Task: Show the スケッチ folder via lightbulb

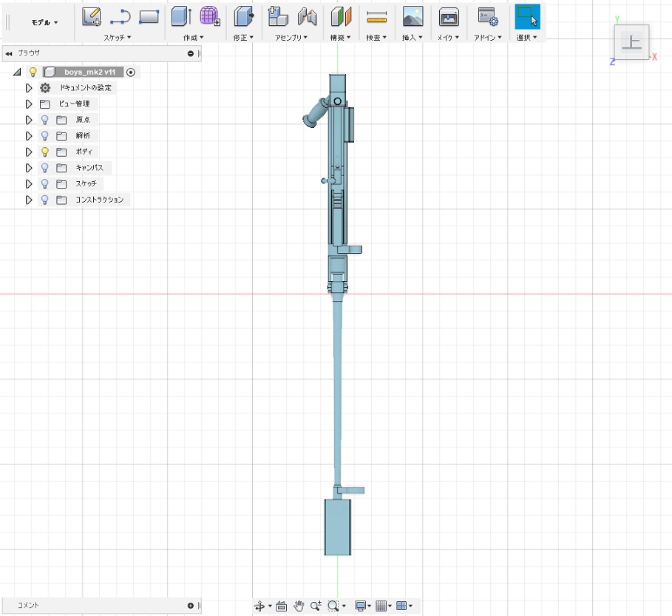Action: click(44, 183)
